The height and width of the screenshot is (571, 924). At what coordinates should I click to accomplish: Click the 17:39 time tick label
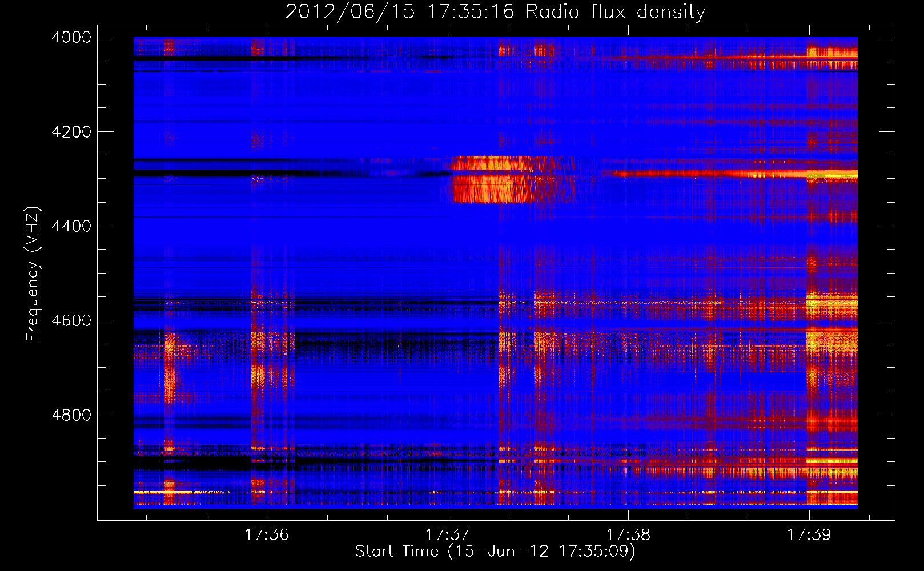coord(809,534)
